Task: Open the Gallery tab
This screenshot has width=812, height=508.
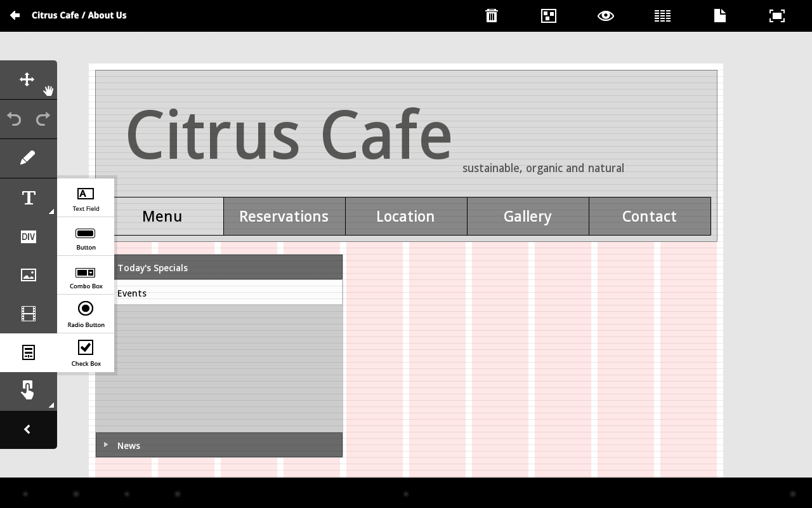Action: [527, 216]
